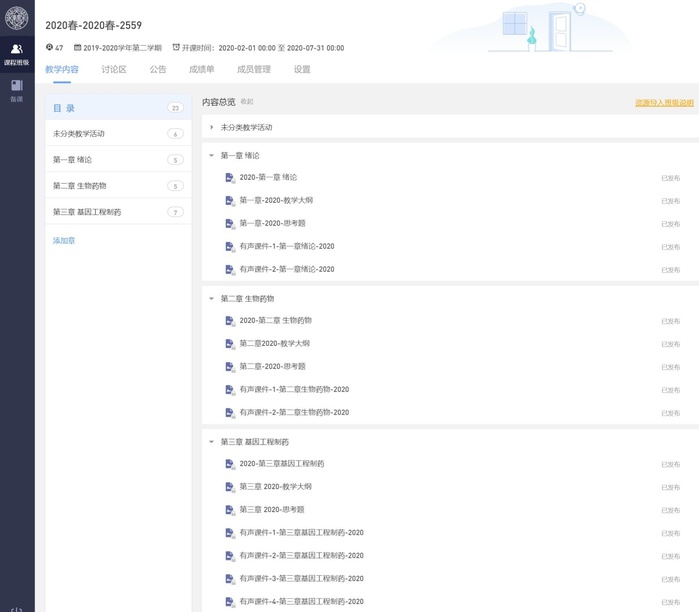Expand the 未分类教学活动 section

click(211, 128)
